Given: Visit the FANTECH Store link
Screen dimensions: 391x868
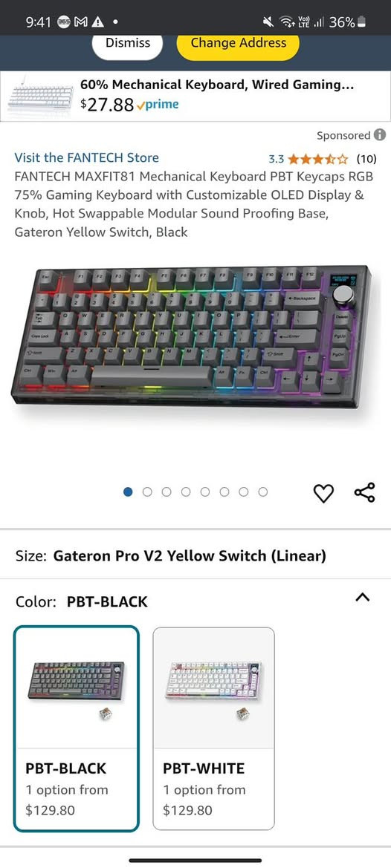Looking at the screenshot, I should [x=87, y=157].
